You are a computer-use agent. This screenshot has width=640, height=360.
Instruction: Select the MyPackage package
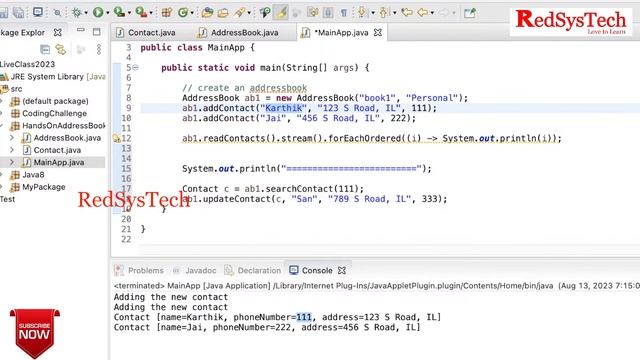pyautogui.click(x=38, y=187)
